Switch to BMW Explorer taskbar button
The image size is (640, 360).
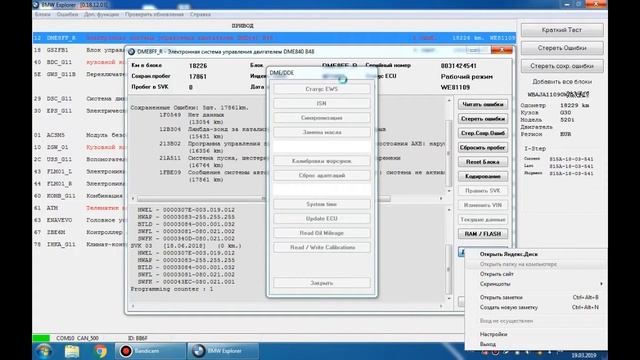tap(223, 351)
